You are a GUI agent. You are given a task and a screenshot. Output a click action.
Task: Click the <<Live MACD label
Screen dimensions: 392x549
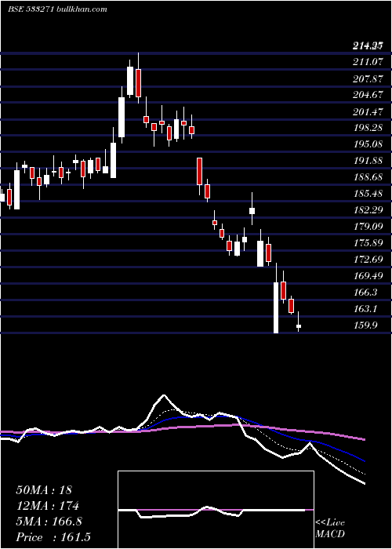[330, 528]
